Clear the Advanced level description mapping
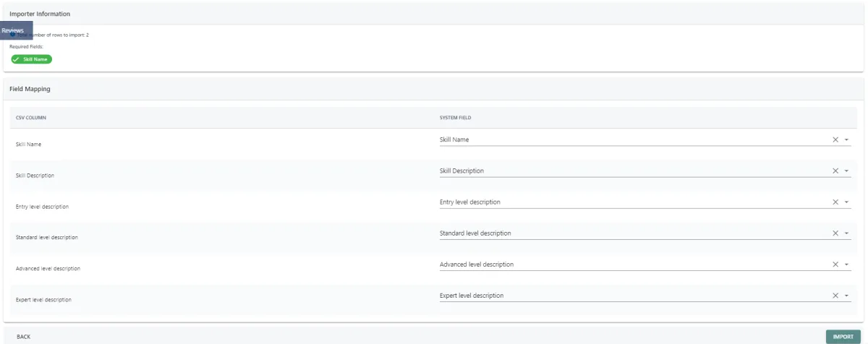 835,265
